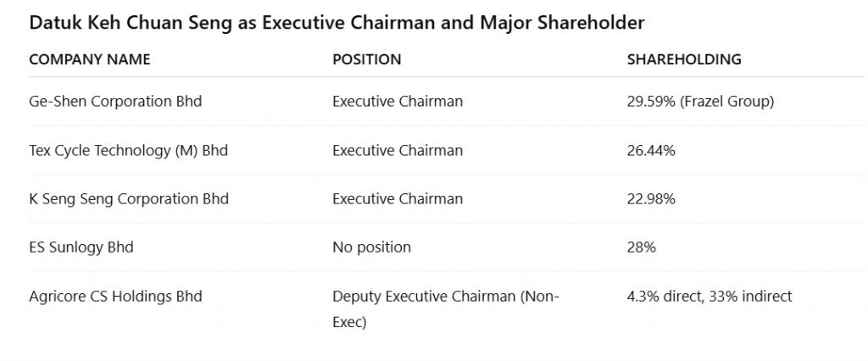Select the ES Sunlogy Bhd cell
This screenshot has width=868, height=361.
[x=81, y=247]
